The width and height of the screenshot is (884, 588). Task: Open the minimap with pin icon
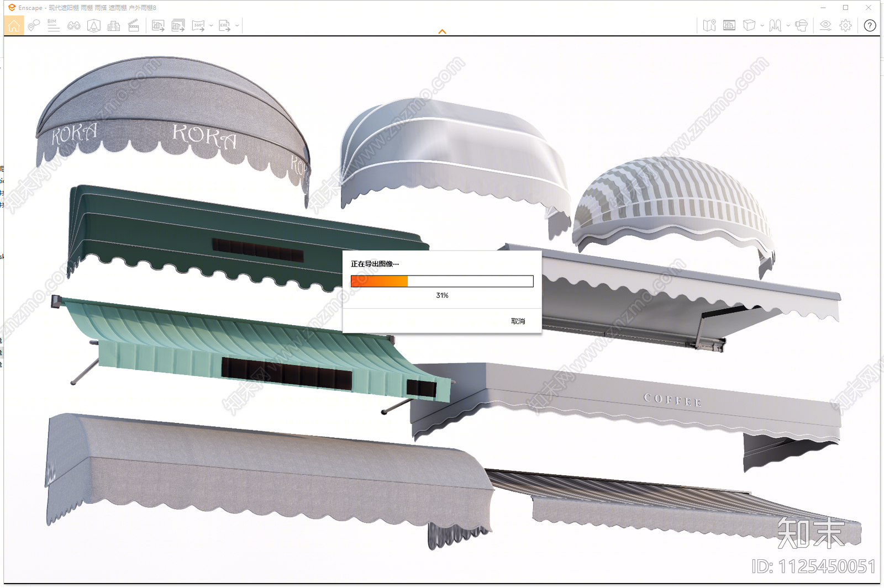tap(709, 25)
